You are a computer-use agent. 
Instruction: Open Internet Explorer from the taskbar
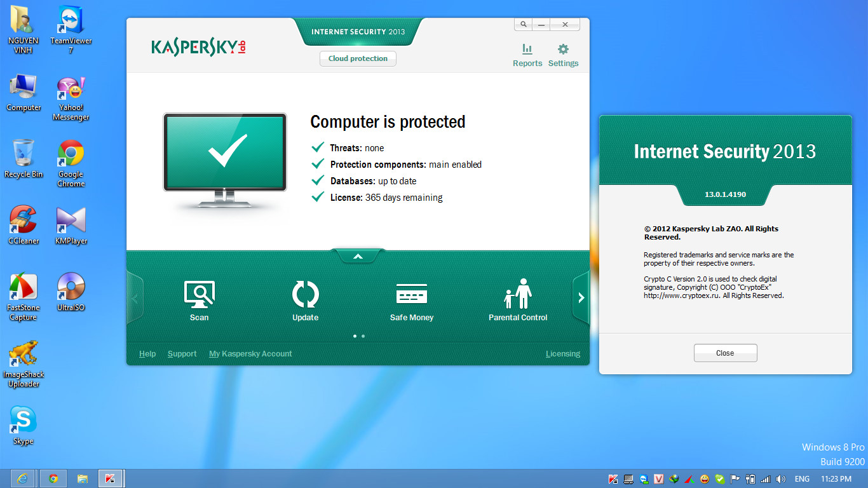[x=23, y=478]
